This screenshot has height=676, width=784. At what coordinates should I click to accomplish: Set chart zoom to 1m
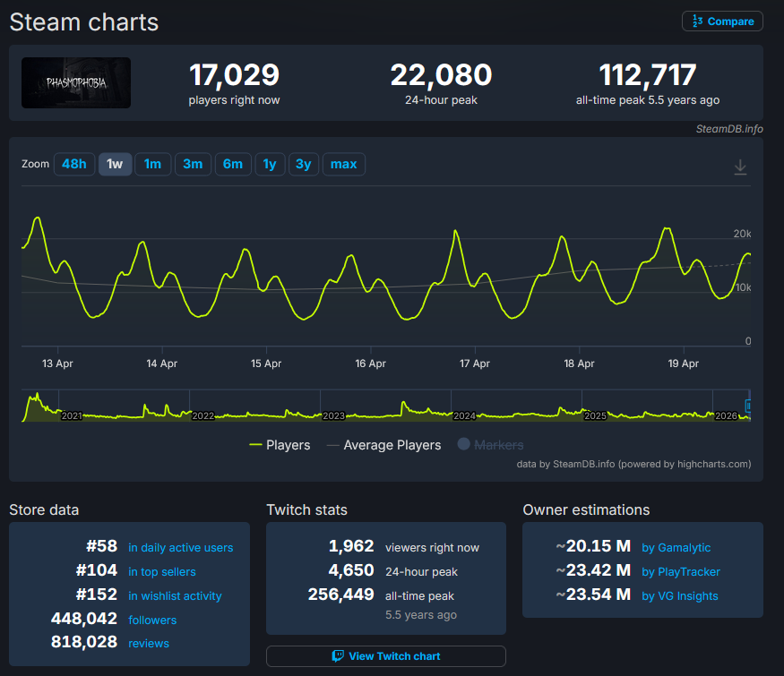(152, 164)
